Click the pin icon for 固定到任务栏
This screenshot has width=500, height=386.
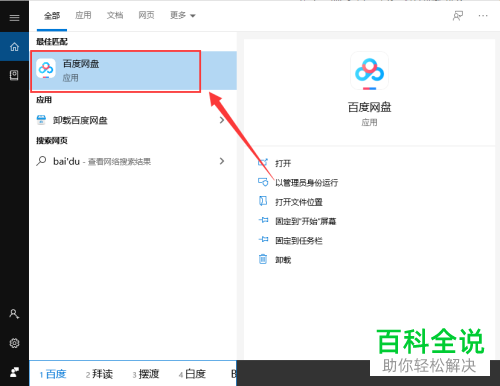[x=263, y=240]
